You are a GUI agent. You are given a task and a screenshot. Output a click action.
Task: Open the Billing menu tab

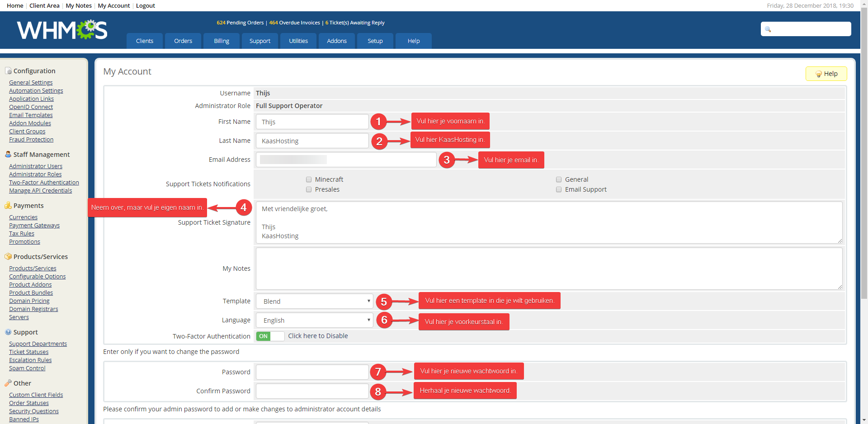(222, 41)
